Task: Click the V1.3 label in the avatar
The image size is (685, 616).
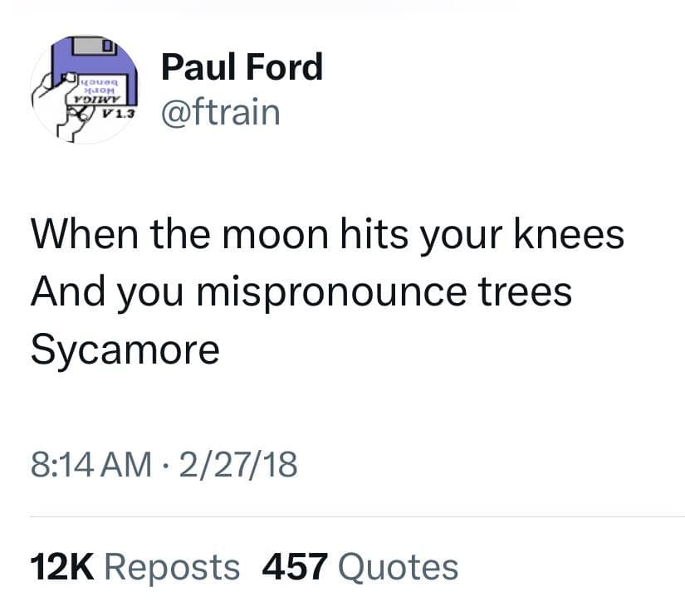Action: pos(119,115)
